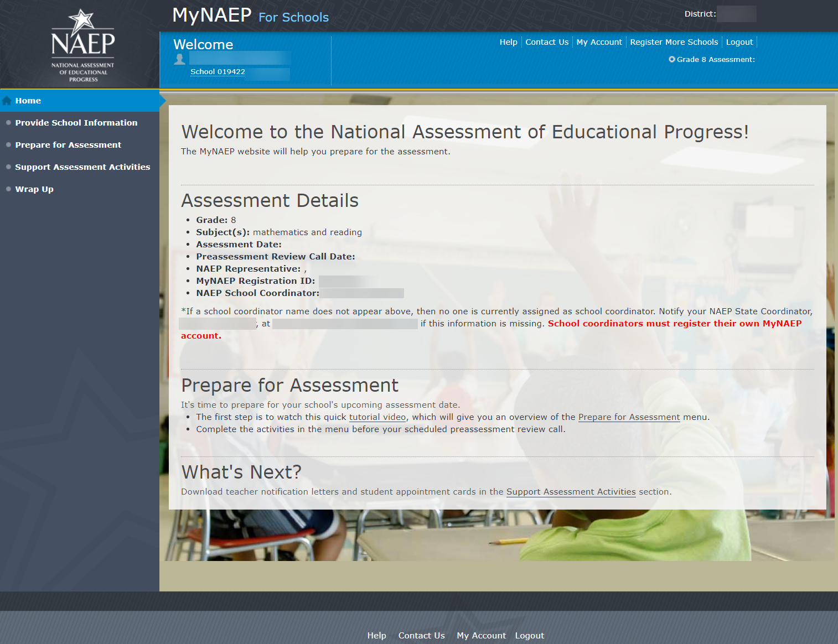Click the Welcome heading in the header
This screenshot has height=644, width=838.
203,45
